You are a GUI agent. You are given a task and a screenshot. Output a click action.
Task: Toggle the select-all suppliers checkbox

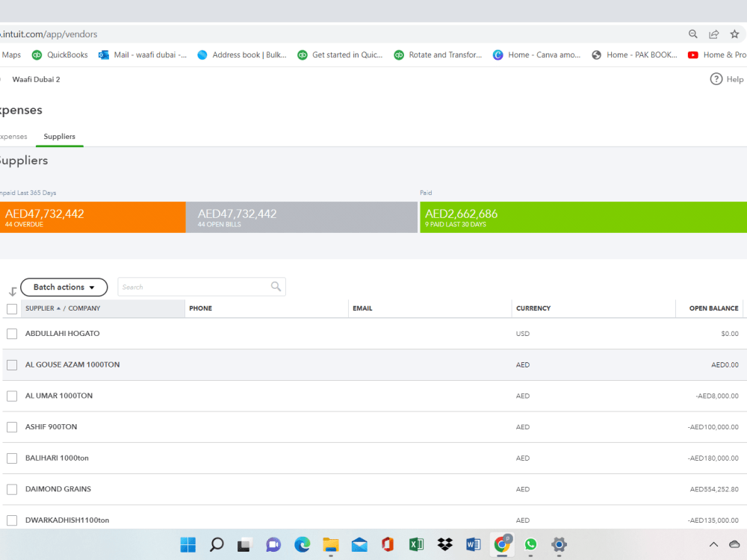coord(12,308)
